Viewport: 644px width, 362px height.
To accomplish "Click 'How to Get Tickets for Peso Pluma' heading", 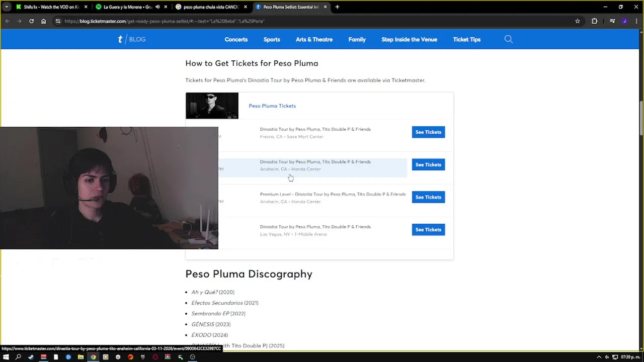I will [x=252, y=63].
